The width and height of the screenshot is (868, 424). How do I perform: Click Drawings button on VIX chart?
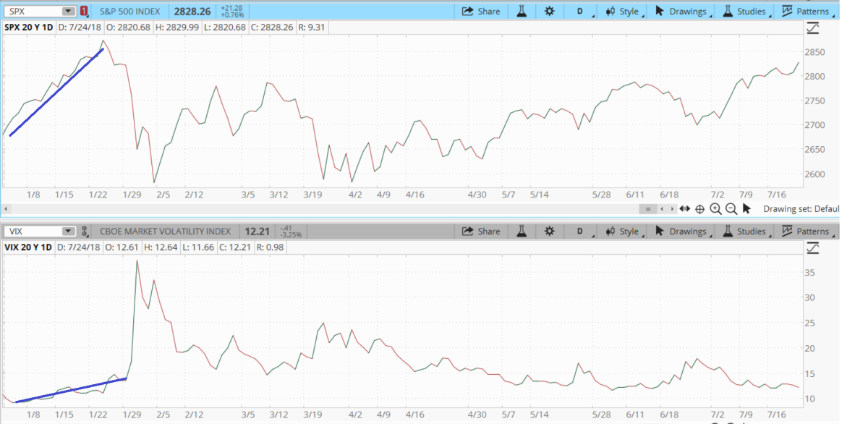point(681,232)
